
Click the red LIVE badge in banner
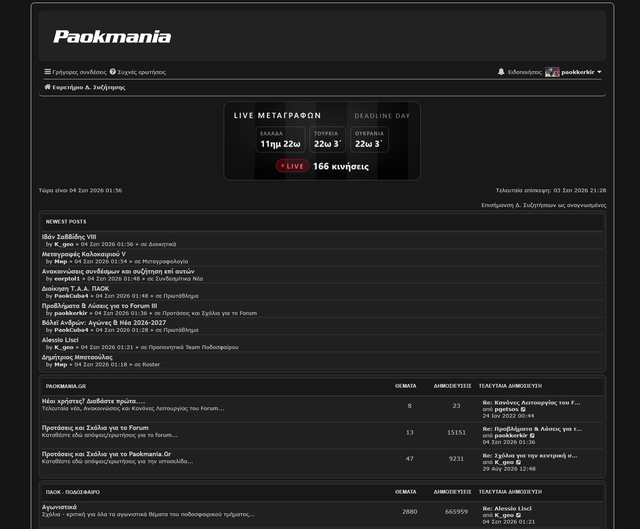point(292,166)
